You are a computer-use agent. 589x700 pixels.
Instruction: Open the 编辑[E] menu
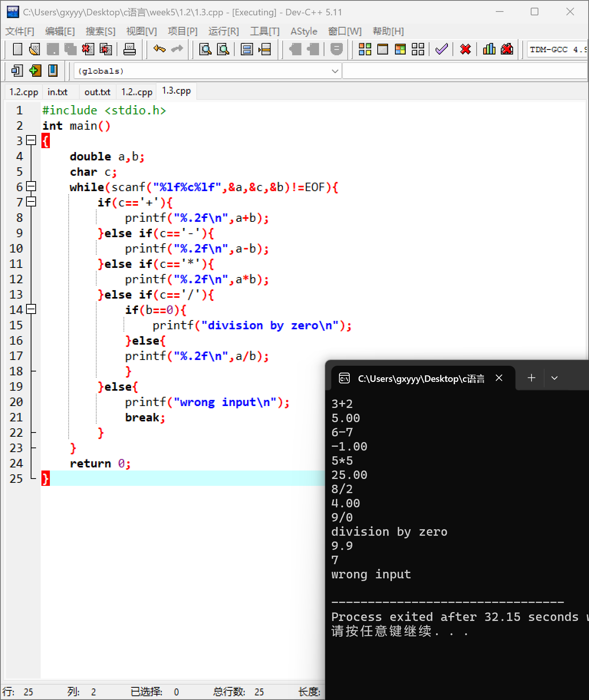pos(60,31)
